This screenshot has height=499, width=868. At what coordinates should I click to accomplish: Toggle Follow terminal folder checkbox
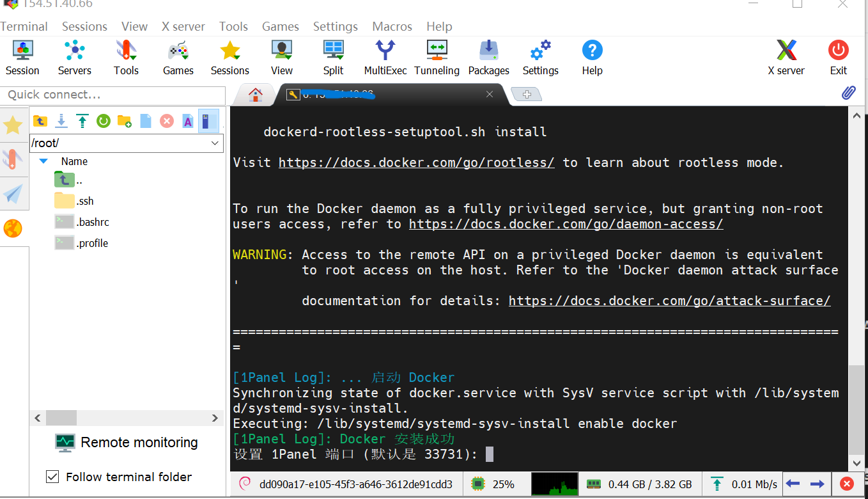click(x=52, y=477)
